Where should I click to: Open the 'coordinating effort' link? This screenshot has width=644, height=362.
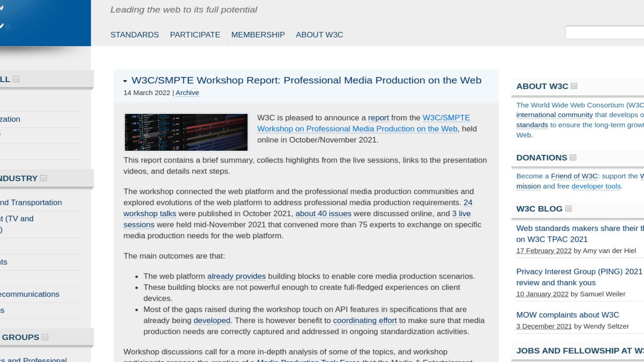click(x=365, y=321)
